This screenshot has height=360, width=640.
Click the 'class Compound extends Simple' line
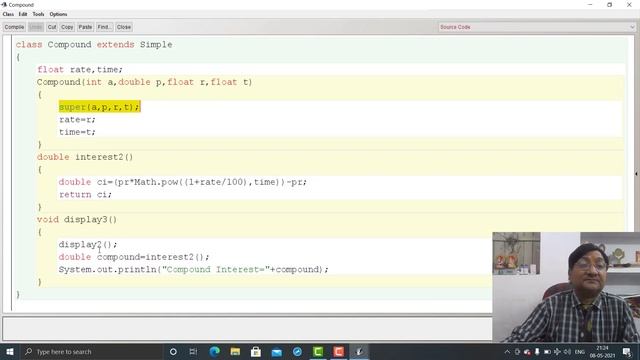click(x=94, y=44)
